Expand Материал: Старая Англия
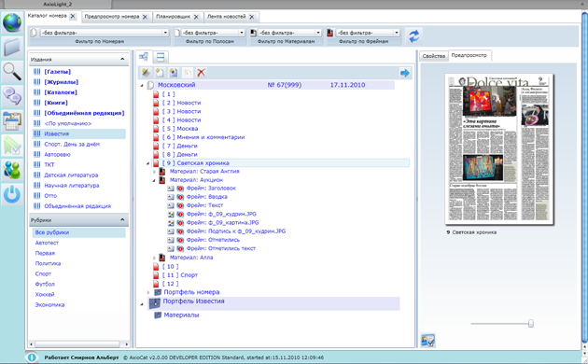 (154, 172)
